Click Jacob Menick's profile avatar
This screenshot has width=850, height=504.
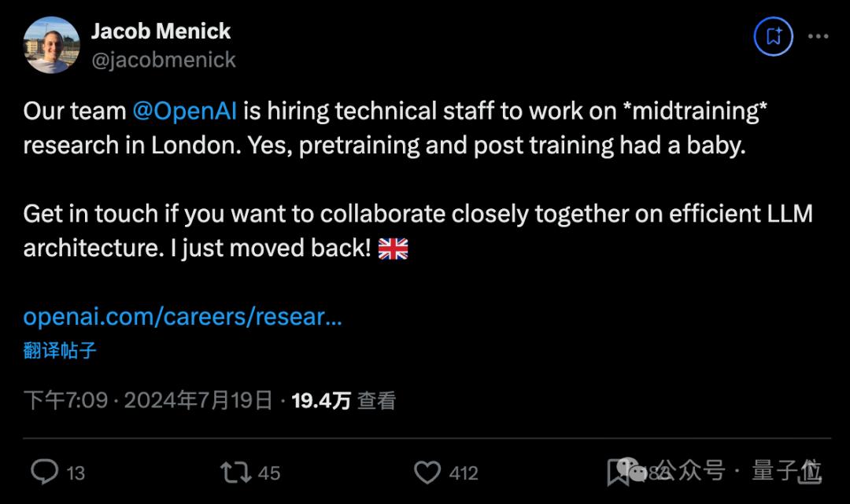pyautogui.click(x=52, y=45)
